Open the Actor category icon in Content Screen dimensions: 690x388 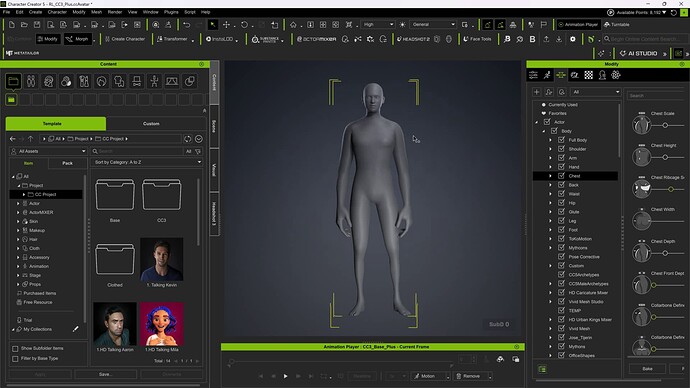31,81
